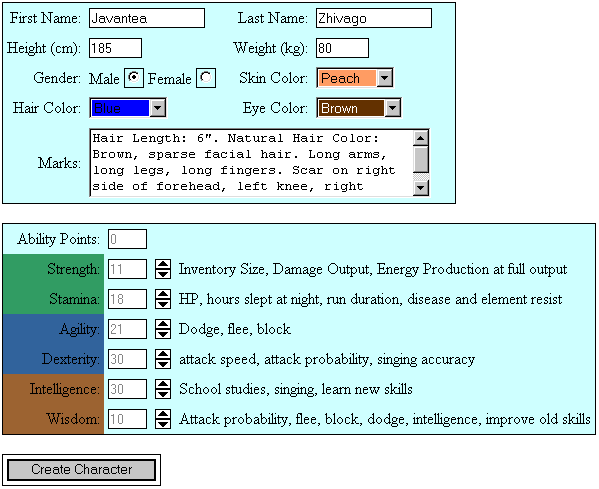Click the First Name input field
Screen dimensions: 599x489
[147, 18]
